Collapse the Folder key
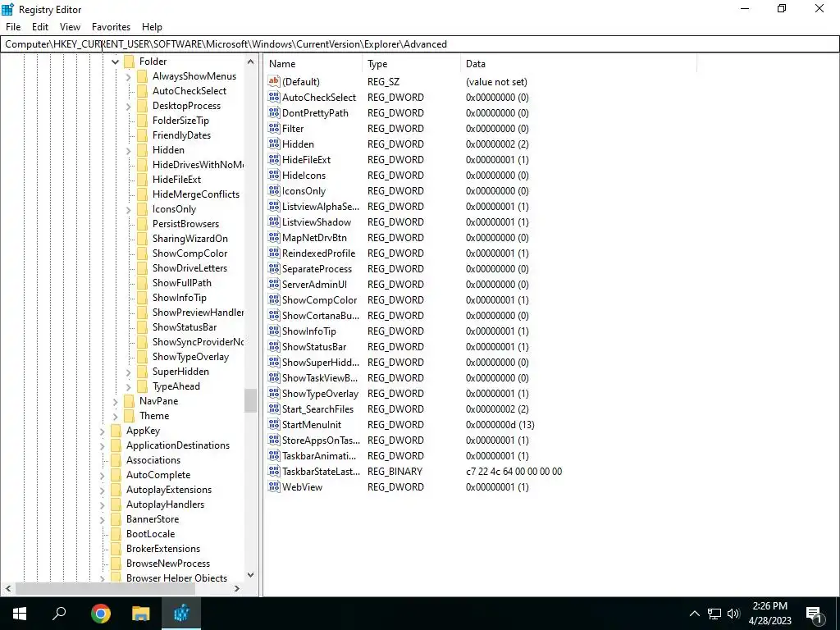The height and width of the screenshot is (630, 840). coord(115,62)
